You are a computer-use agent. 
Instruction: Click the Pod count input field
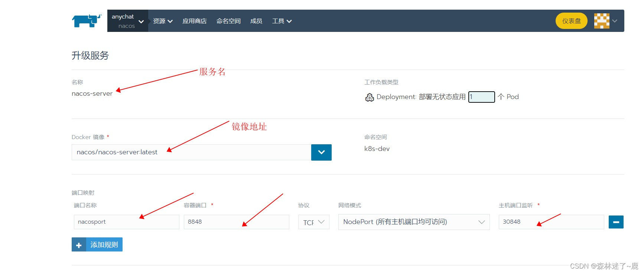click(x=481, y=97)
